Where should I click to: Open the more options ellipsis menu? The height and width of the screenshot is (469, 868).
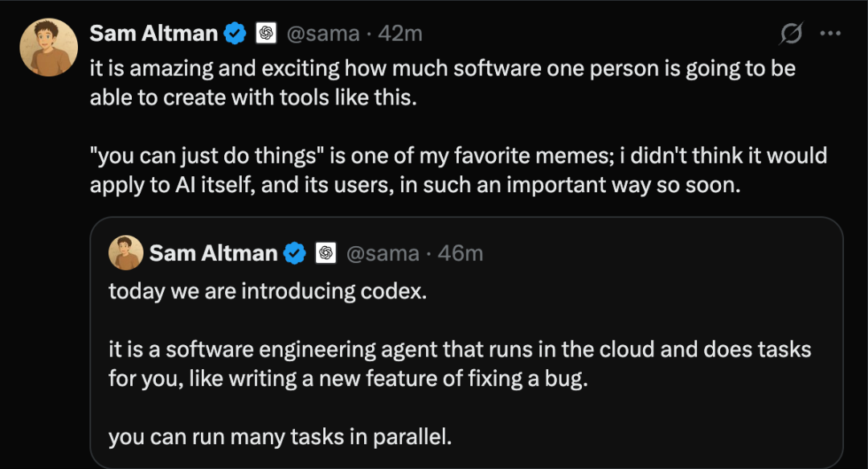click(829, 34)
